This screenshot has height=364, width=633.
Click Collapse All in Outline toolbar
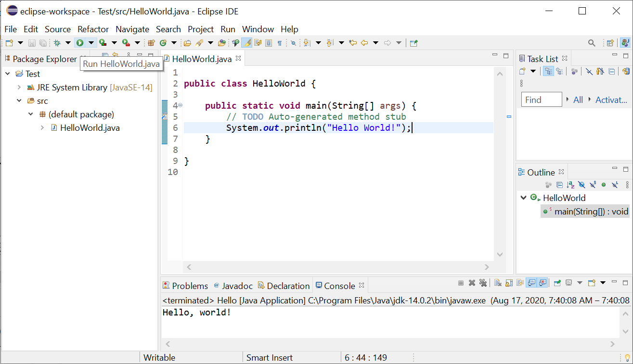[559, 185]
